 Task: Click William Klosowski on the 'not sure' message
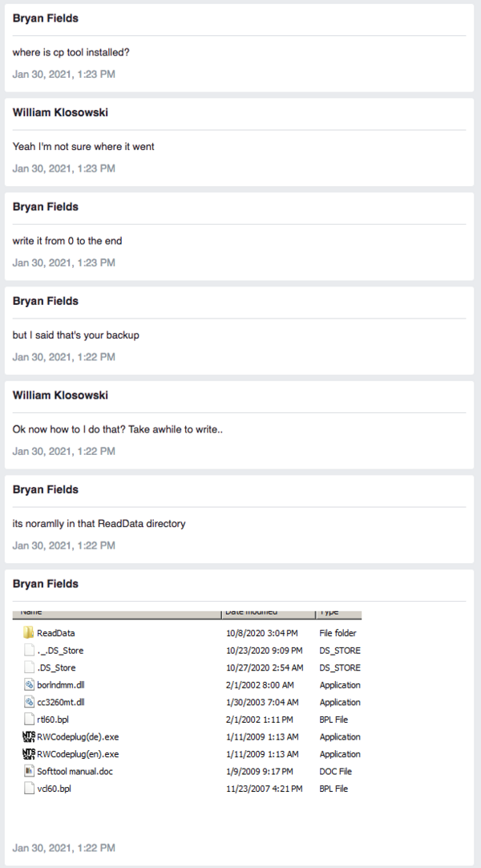pyautogui.click(x=60, y=112)
